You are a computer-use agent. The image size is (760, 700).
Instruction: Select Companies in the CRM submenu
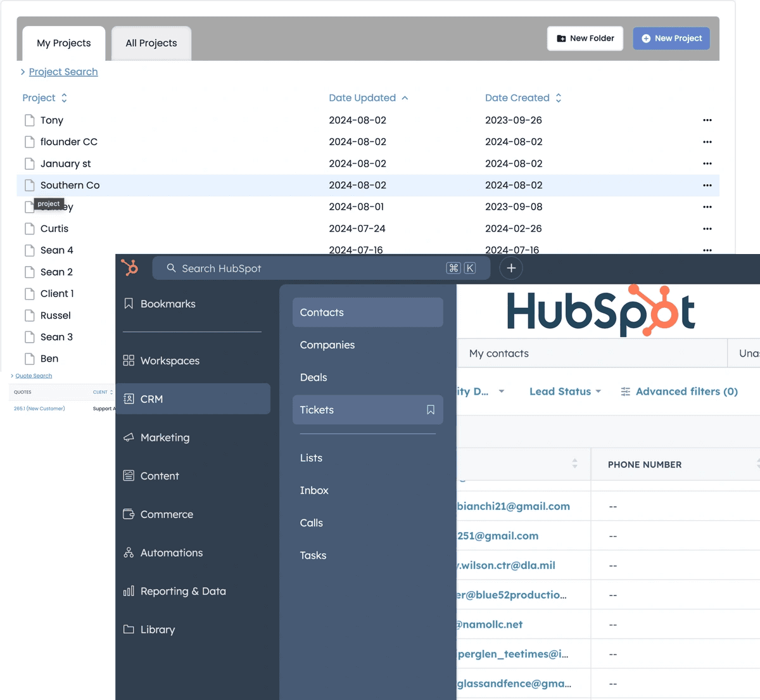click(327, 345)
